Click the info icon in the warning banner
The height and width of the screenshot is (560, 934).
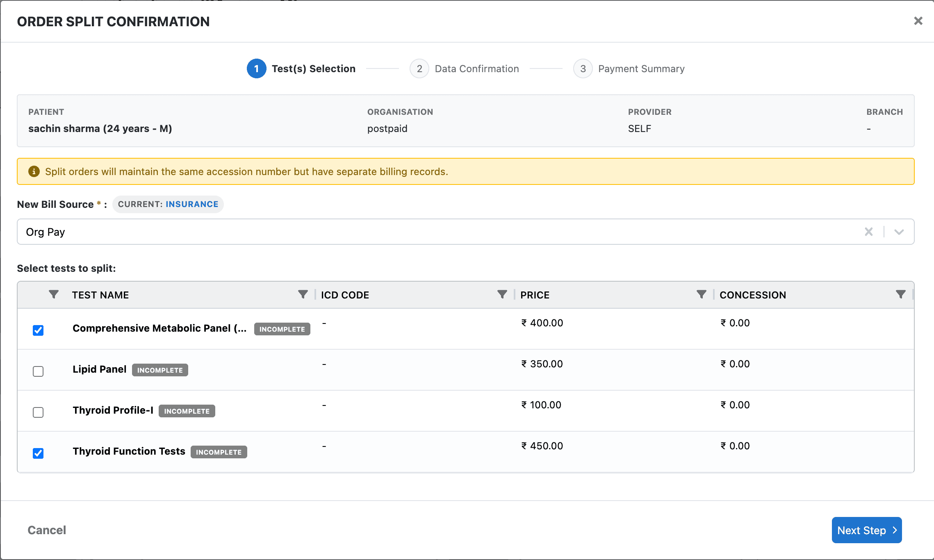(x=34, y=171)
